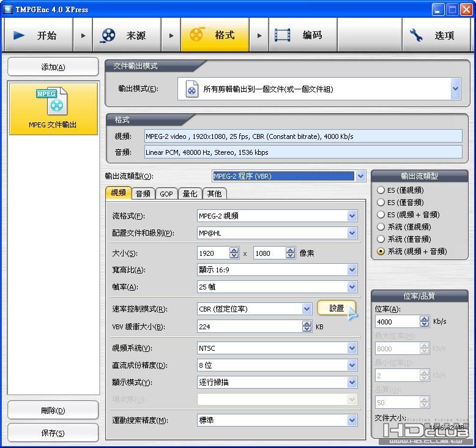Click the bitrate 4000 input field
This screenshot has width=476, height=448.
click(x=398, y=322)
